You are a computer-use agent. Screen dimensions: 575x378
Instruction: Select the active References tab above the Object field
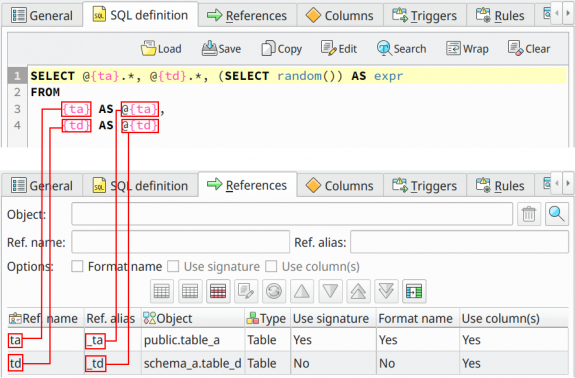tap(247, 185)
